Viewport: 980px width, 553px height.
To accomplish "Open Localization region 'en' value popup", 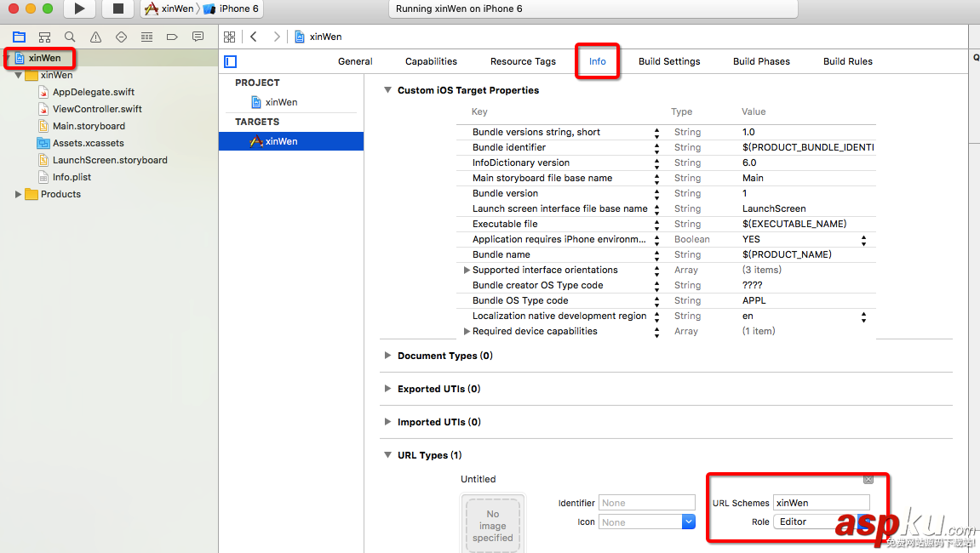I will pos(863,316).
